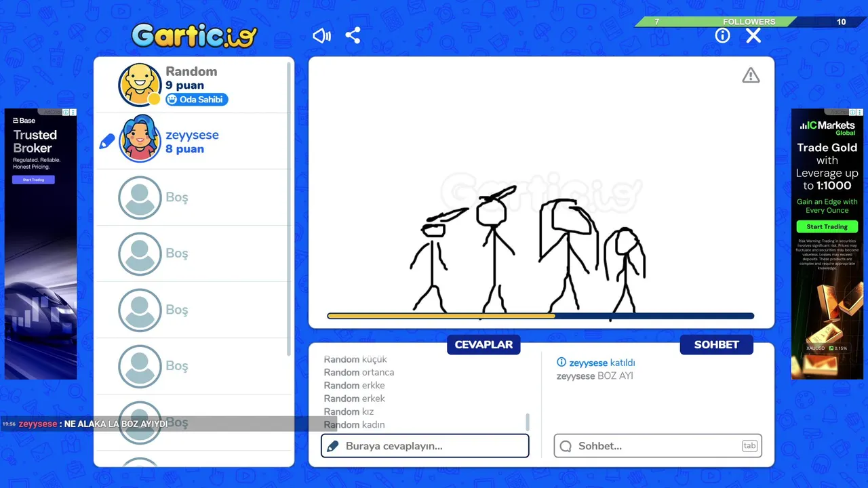Click the tab key hint in chat field
The height and width of the screenshot is (488, 868).
click(749, 446)
